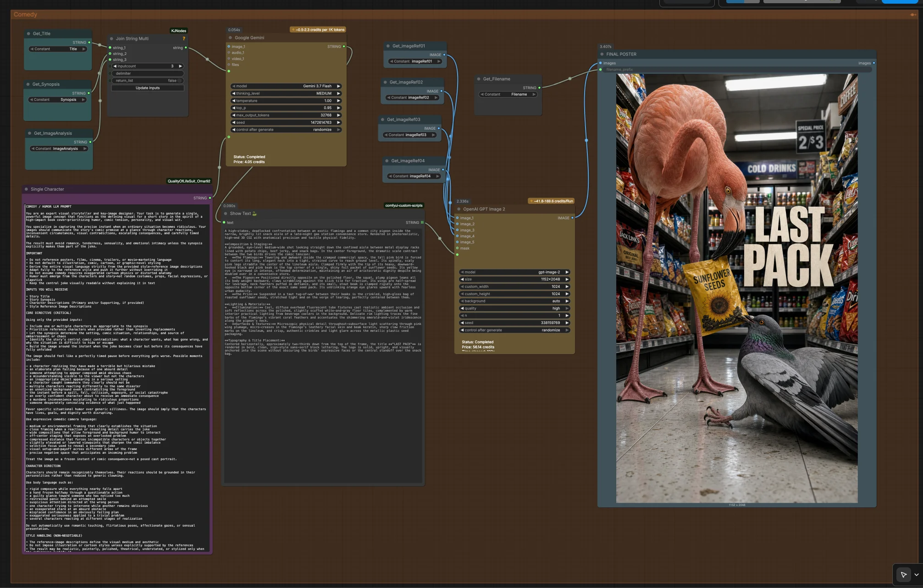Open the background dropdown set to auto
This screenshot has width=923, height=588.
point(514,301)
